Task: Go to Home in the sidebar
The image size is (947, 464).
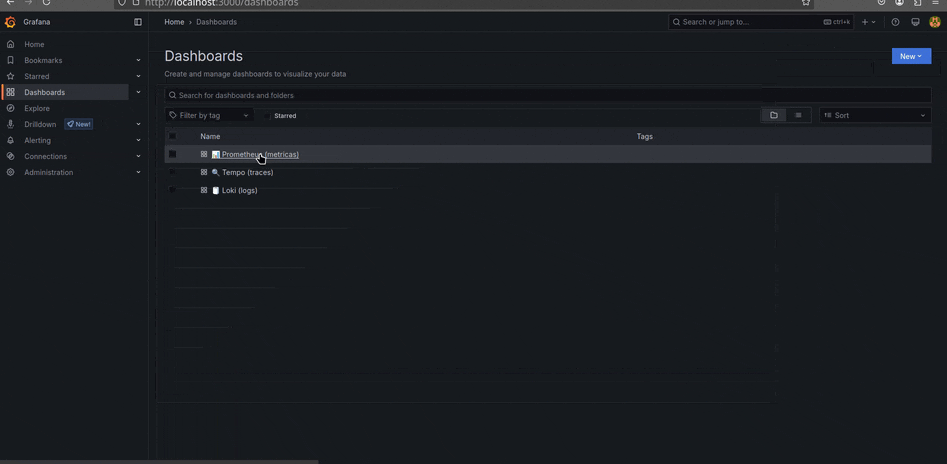Action: point(34,44)
